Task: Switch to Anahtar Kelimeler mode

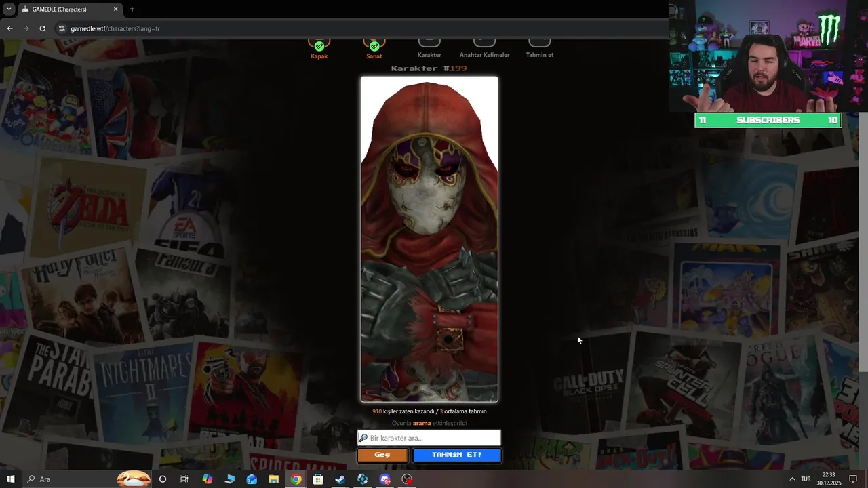Action: 484,49
